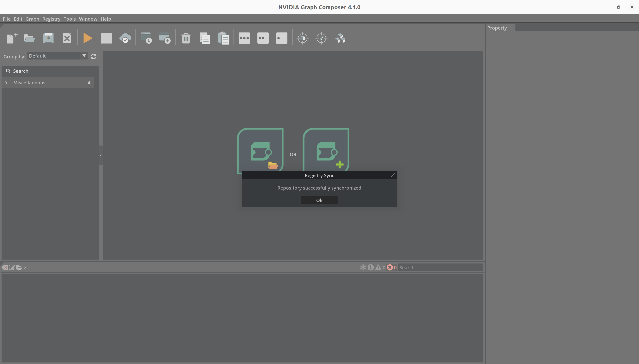Copy selection using the copy pages icon
This screenshot has width=639, height=364.
205,38
